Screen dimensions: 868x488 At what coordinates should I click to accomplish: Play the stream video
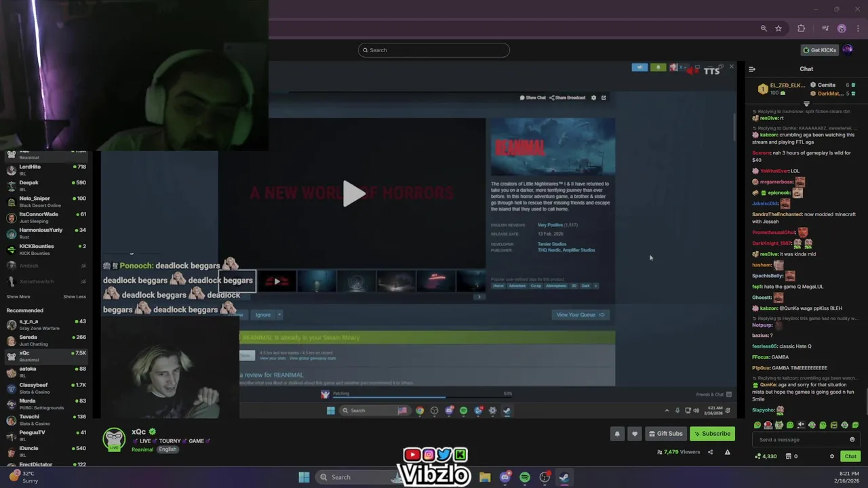pyautogui.click(x=353, y=194)
